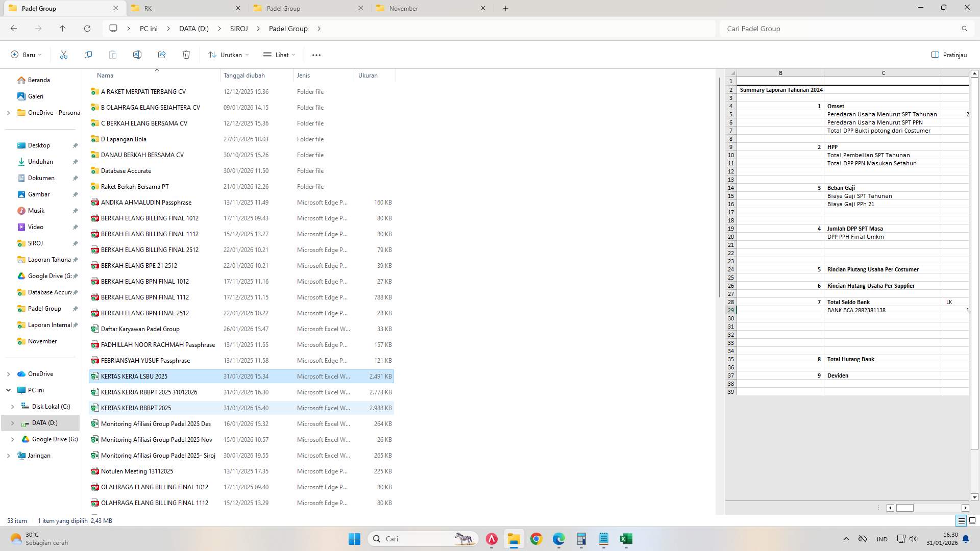
Task: Open the Share icon in the toolbar
Action: 162,55
